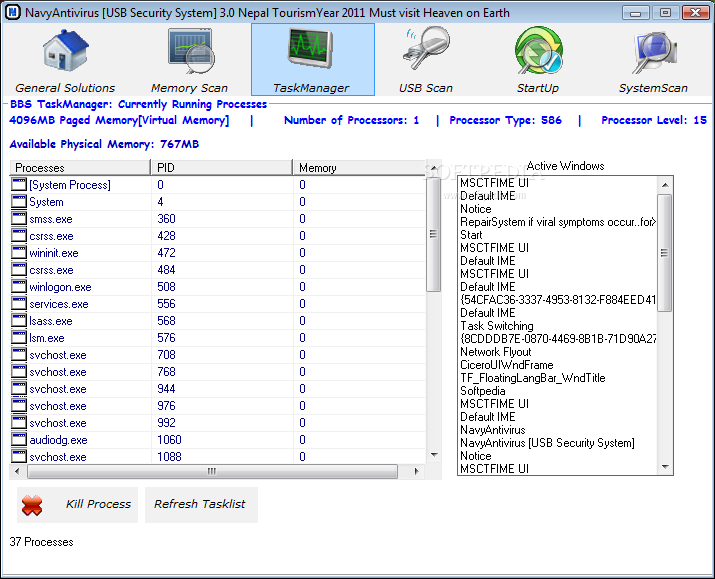Select svchost.exe with PID 768

pos(58,372)
